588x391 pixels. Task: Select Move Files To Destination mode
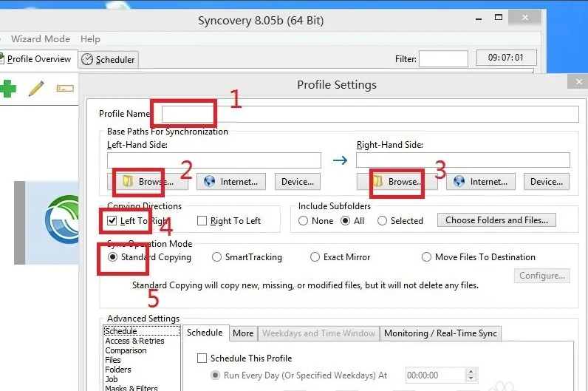click(x=426, y=257)
